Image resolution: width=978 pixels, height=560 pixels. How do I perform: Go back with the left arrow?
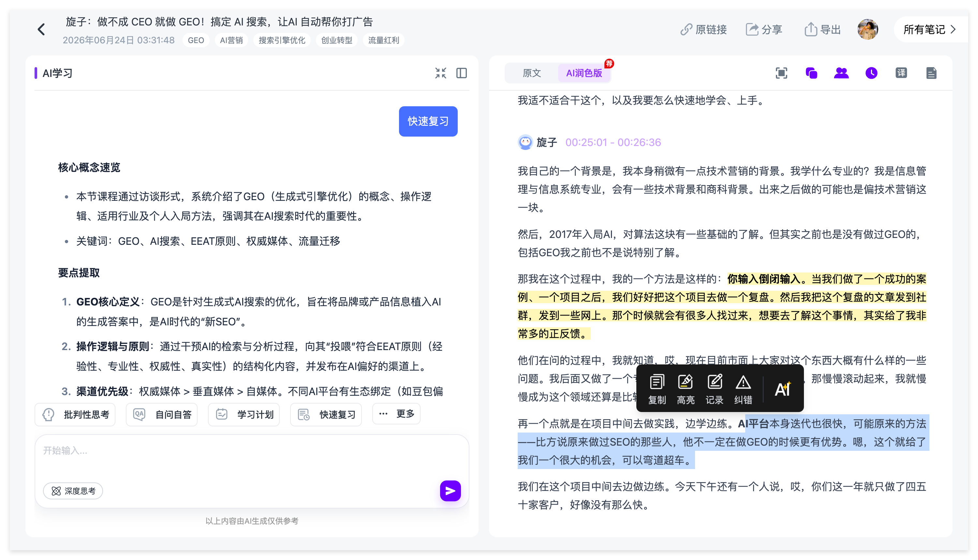[x=41, y=30]
